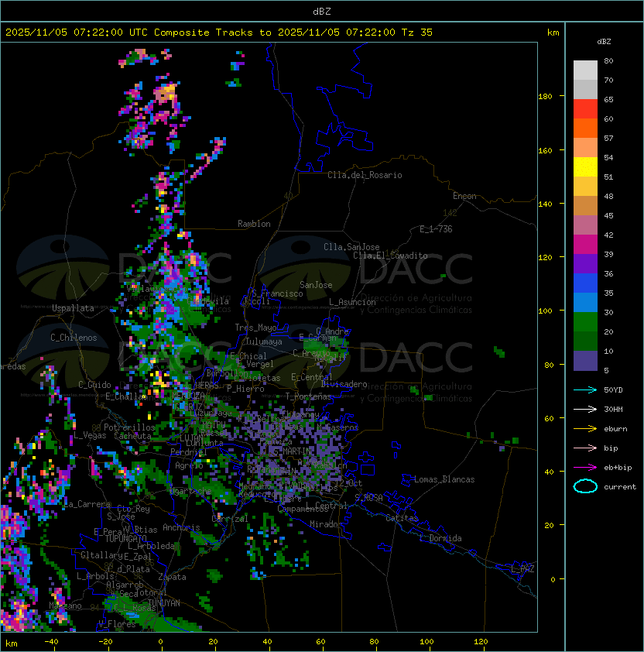Screen dimensions: 644x652
Task: Click the 'La_Carrera' map label
Action: click(87, 504)
